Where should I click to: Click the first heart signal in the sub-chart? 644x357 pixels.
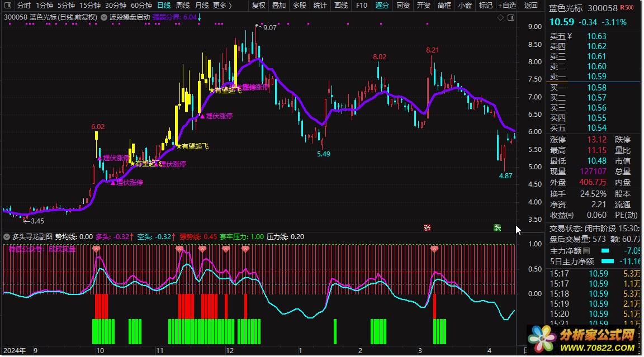(96, 249)
